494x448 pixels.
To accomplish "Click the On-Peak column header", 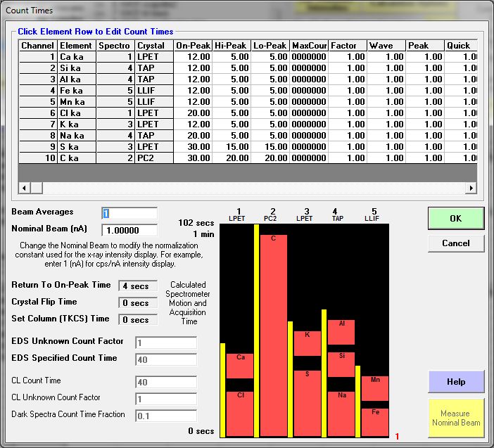I will [x=192, y=46].
